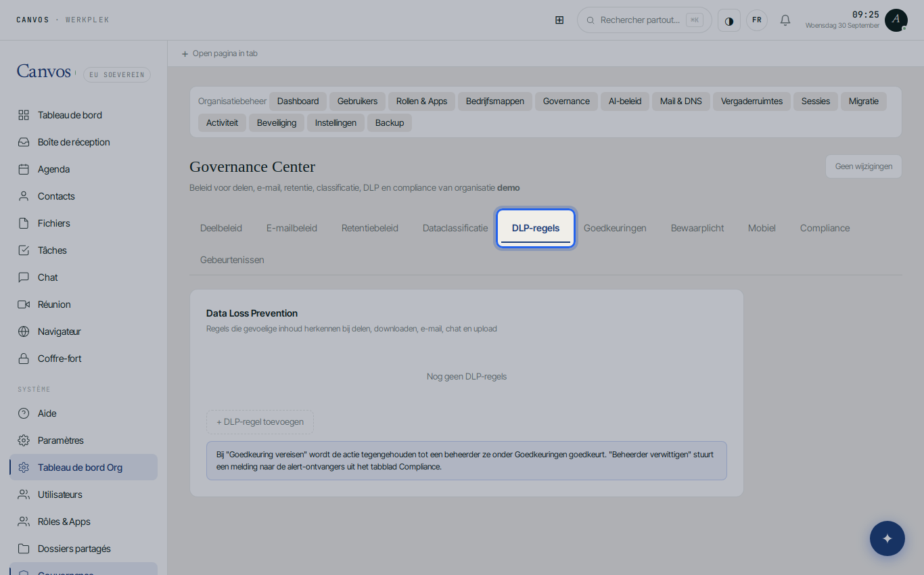The image size is (924, 575).
Task: Open the AI assistant sparkle button
Action: (x=887, y=538)
